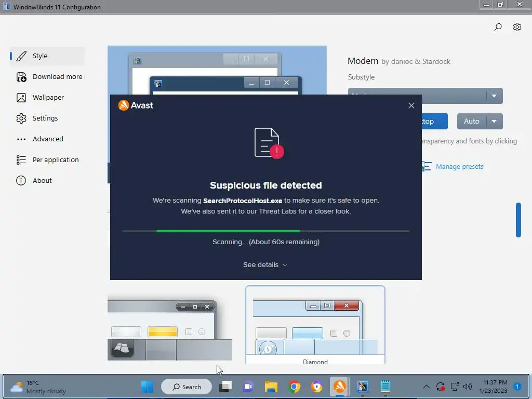Click the blue apply to desktop button
Screen dimensions: 532x399
[x=435, y=121]
